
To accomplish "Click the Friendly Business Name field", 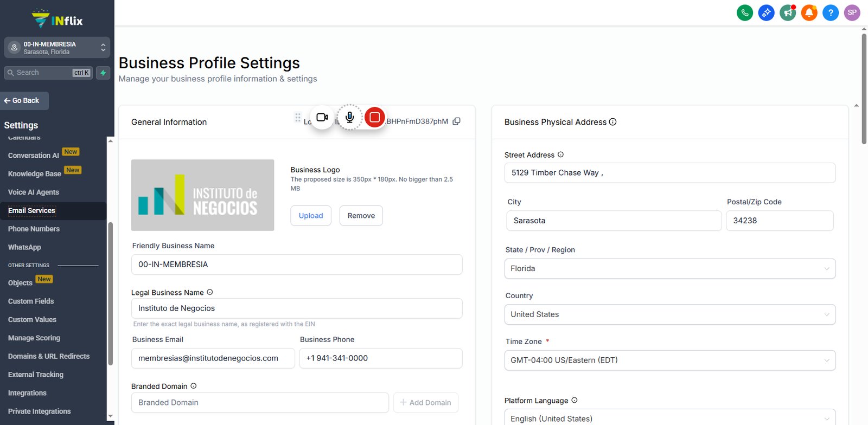I will click(x=297, y=265).
